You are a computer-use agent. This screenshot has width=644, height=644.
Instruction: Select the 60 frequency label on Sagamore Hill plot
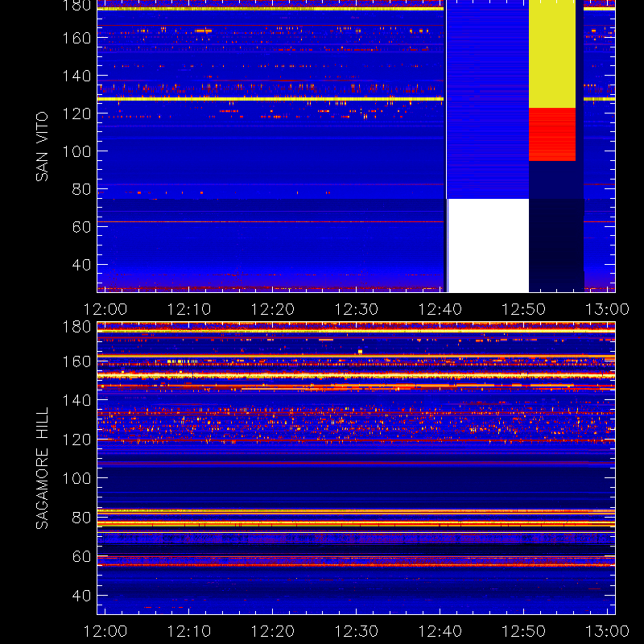coord(81,556)
